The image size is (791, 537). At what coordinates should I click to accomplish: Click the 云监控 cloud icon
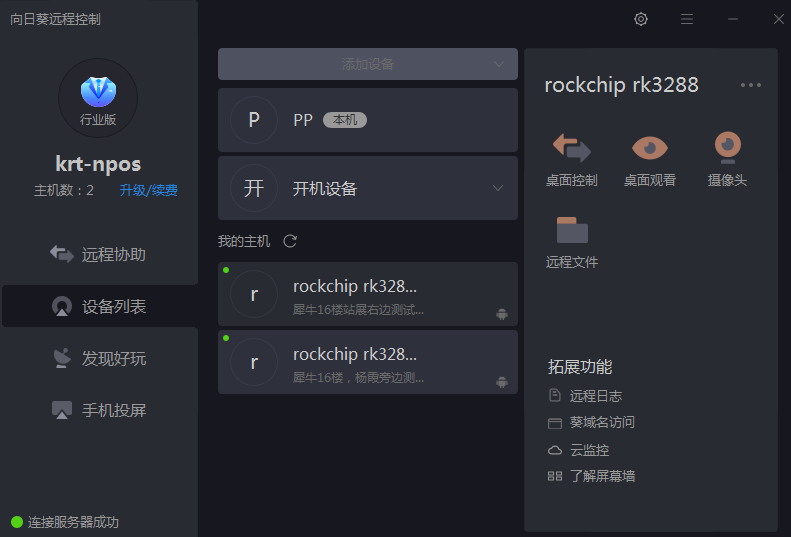click(x=554, y=450)
